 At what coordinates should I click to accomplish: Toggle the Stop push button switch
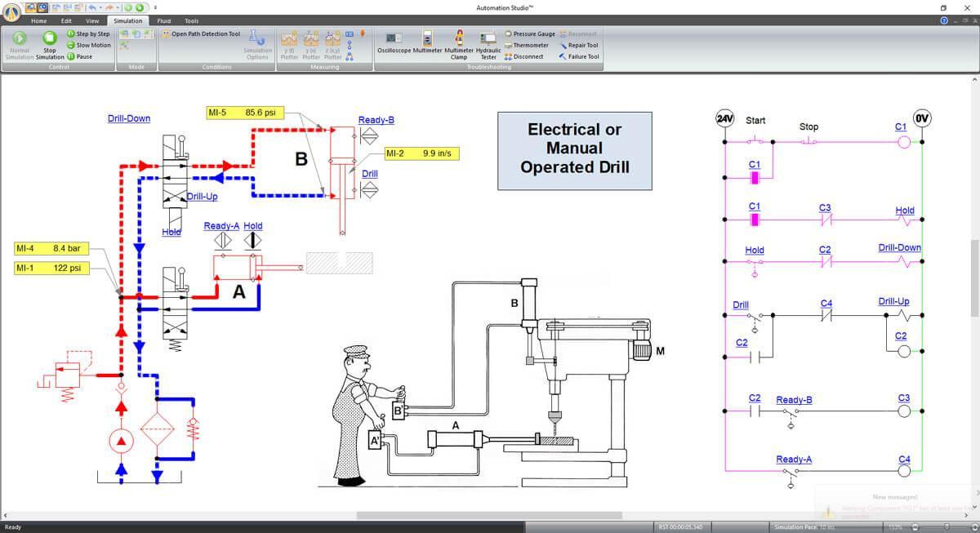point(808,140)
